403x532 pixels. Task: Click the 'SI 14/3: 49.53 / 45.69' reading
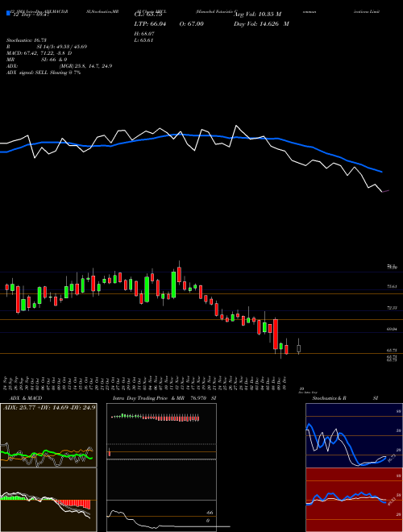coord(62,47)
